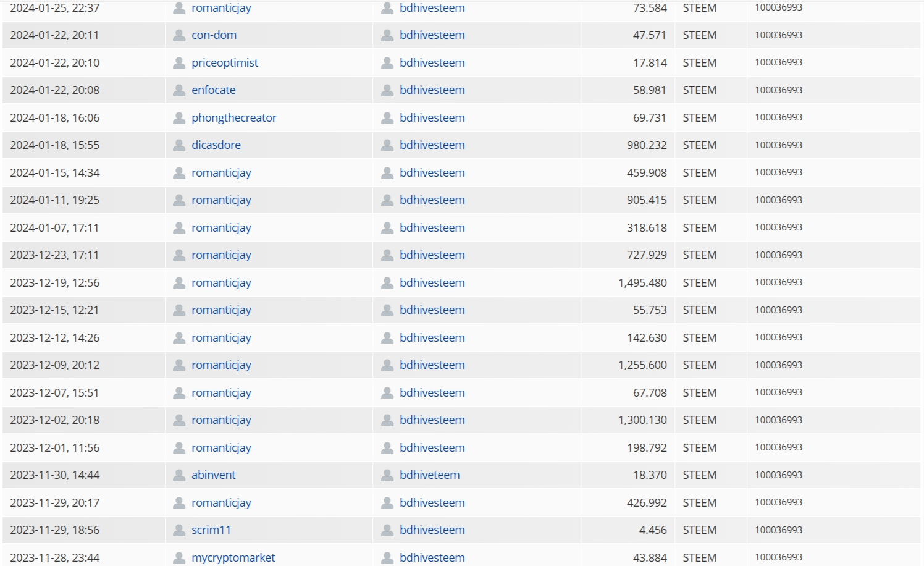The height and width of the screenshot is (566, 924).
Task: Click STEEM label in the 459.908 row
Action: pos(700,173)
